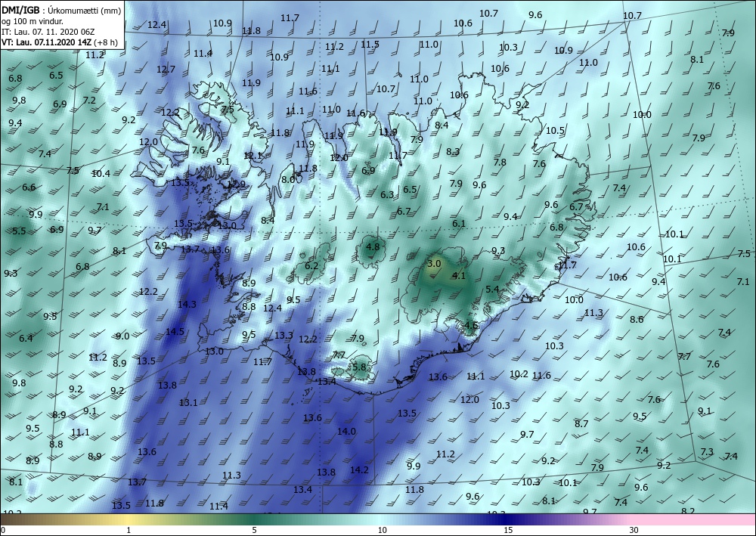Image resolution: width=756 pixels, height=536 pixels.
Task: Click the 7.2 value on the map
Action: [x=89, y=101]
